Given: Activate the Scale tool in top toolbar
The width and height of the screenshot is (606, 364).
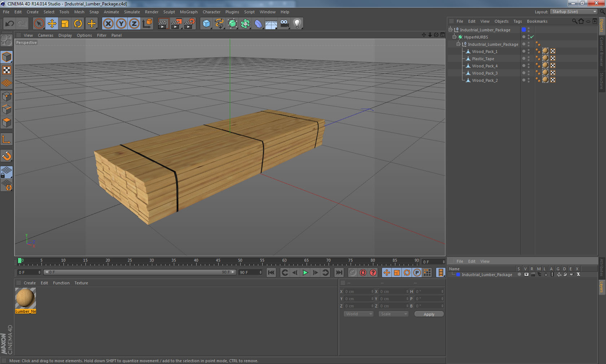Looking at the screenshot, I should [x=65, y=24].
